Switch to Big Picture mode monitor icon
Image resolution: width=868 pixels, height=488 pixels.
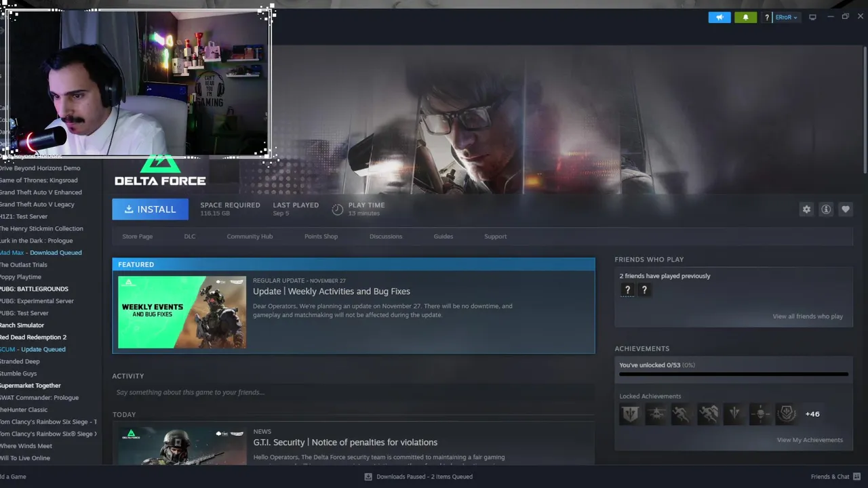[812, 17]
